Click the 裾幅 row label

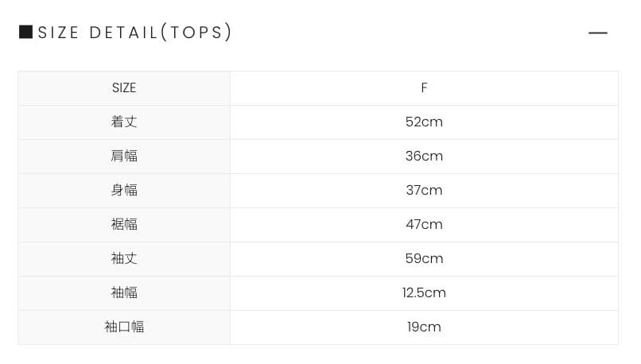pos(124,225)
